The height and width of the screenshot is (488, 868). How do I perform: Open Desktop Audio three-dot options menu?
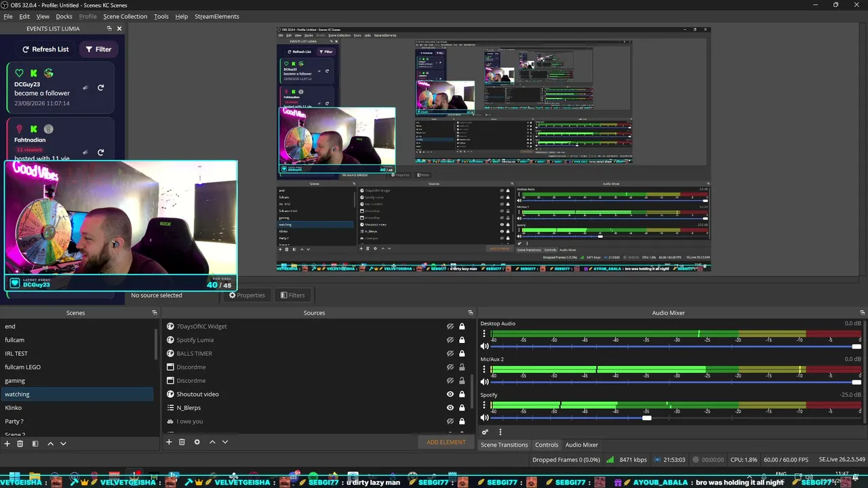pyautogui.click(x=484, y=333)
